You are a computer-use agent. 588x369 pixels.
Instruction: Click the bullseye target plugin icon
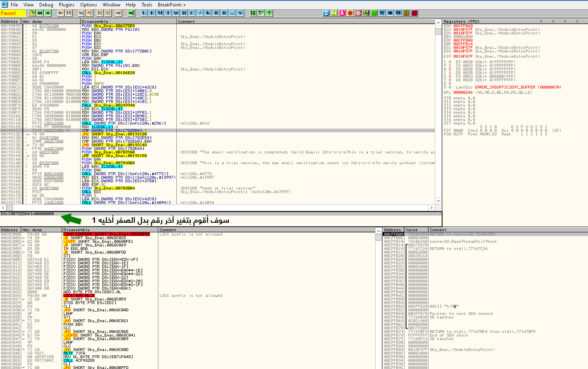[358, 13]
